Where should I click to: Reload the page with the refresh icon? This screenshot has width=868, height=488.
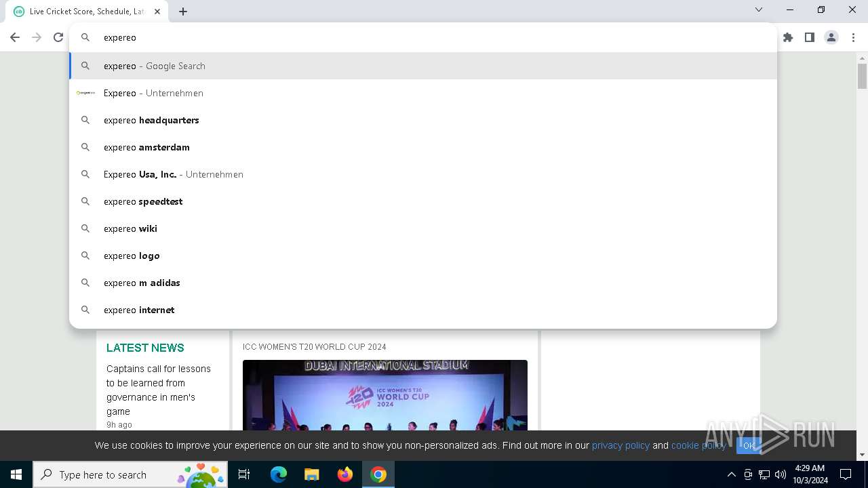(58, 37)
